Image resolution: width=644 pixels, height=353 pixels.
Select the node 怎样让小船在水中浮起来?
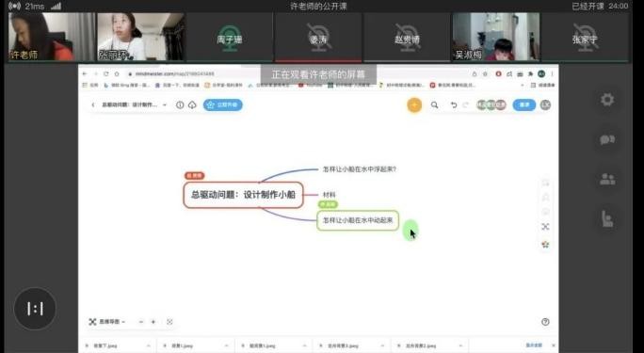360,169
